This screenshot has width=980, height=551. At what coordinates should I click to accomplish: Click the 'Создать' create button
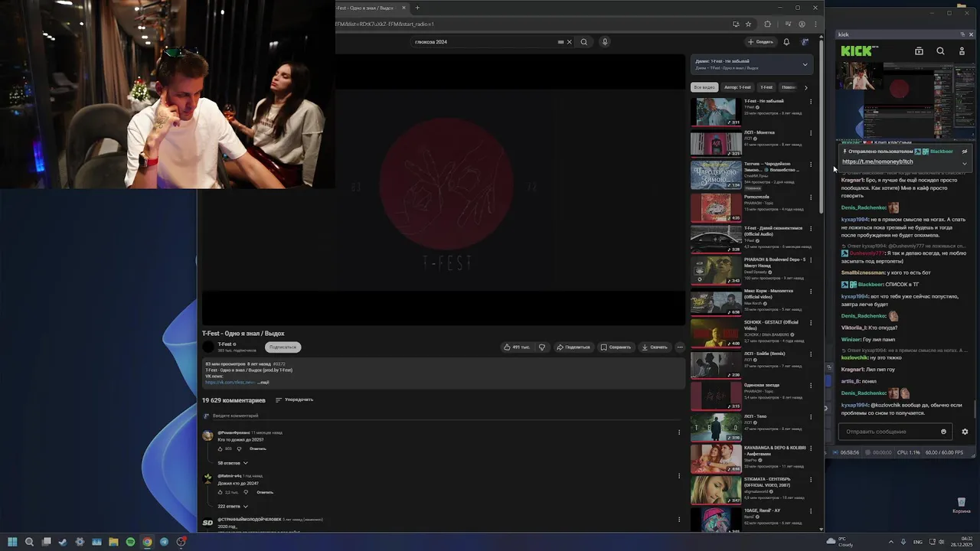(761, 42)
